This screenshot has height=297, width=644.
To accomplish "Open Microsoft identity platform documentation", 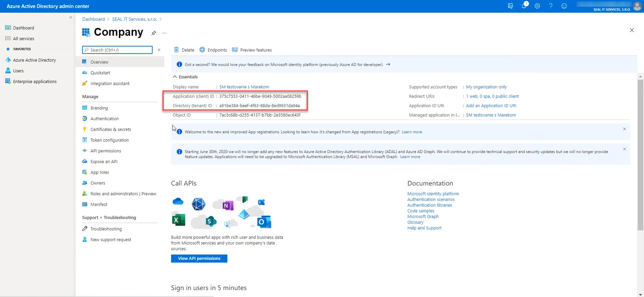I will pos(433,194).
